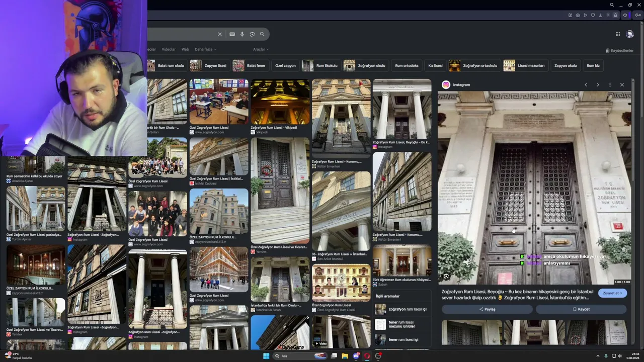Select the Rum ortodoks chip
644x362 pixels.
click(x=407, y=66)
